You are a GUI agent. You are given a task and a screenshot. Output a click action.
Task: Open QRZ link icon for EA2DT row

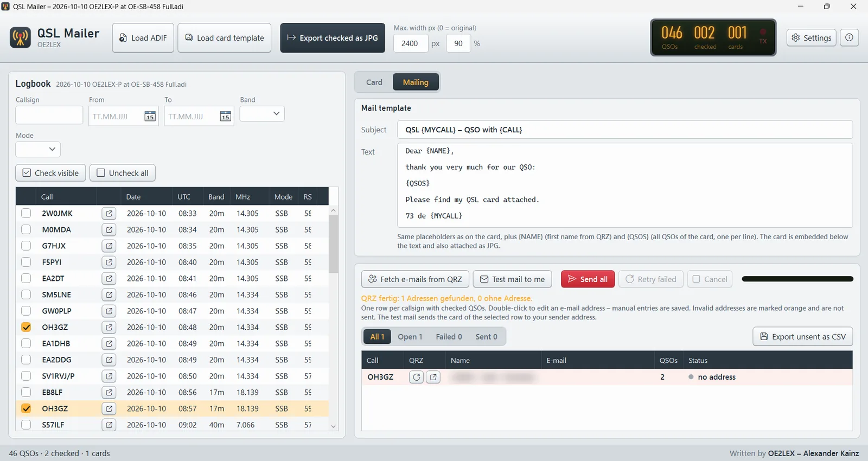(x=109, y=279)
